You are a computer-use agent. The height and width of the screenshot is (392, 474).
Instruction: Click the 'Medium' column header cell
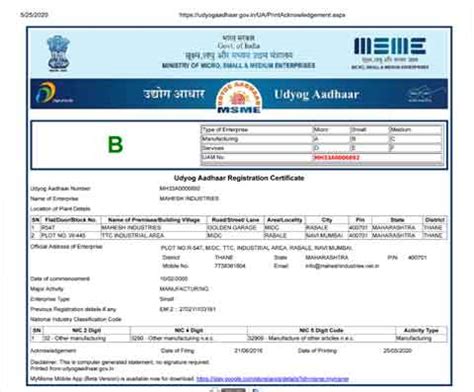(416, 130)
